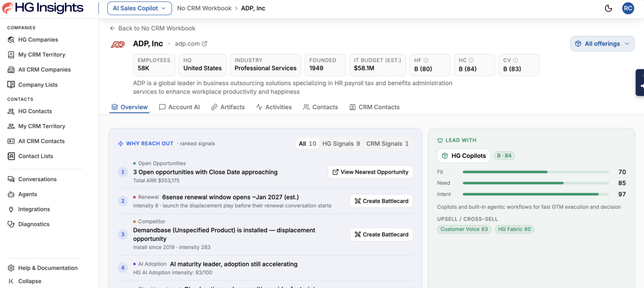Click the CV score info icon
644x288 pixels.
(x=515, y=60)
